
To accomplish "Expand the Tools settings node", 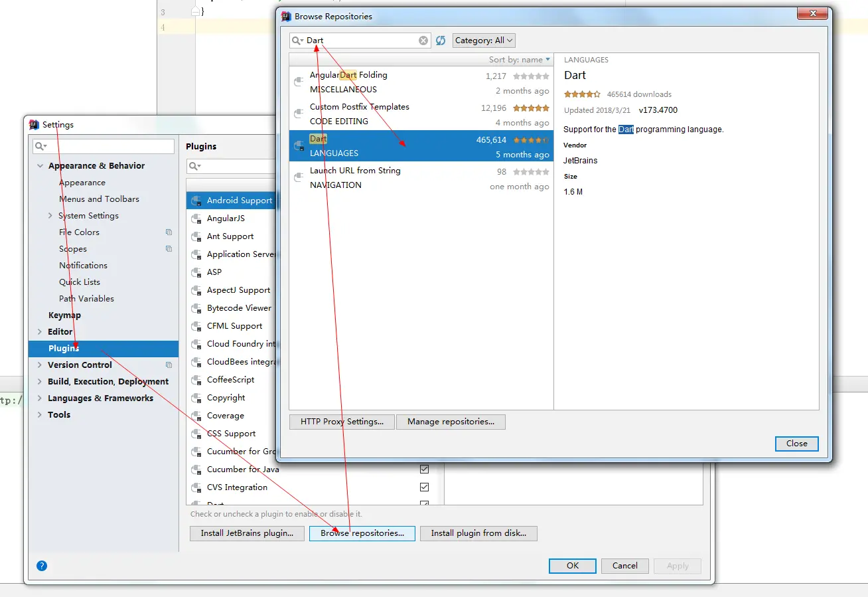I will click(x=40, y=415).
